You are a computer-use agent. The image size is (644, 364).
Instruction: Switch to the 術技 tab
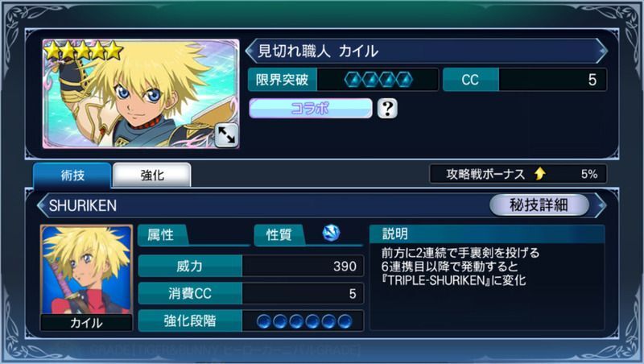point(72,176)
